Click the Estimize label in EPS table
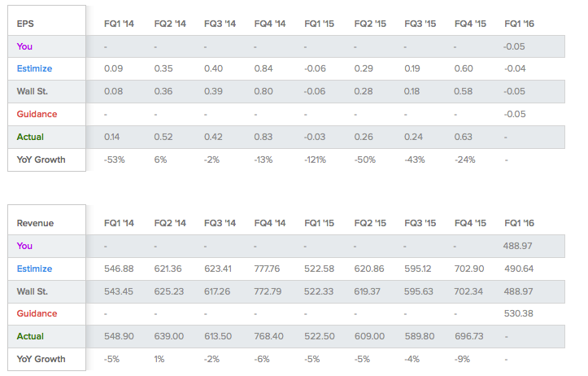The image size is (588, 376). coord(34,69)
